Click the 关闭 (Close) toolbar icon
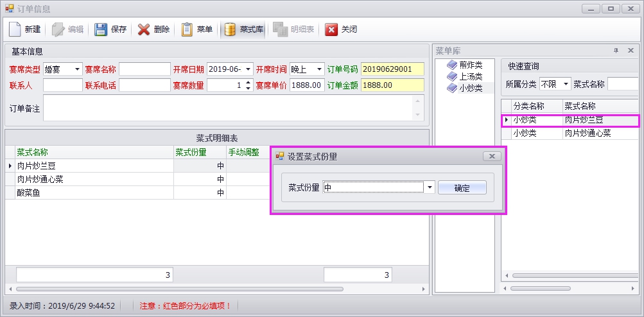The width and height of the screenshot is (644, 317). click(331, 30)
